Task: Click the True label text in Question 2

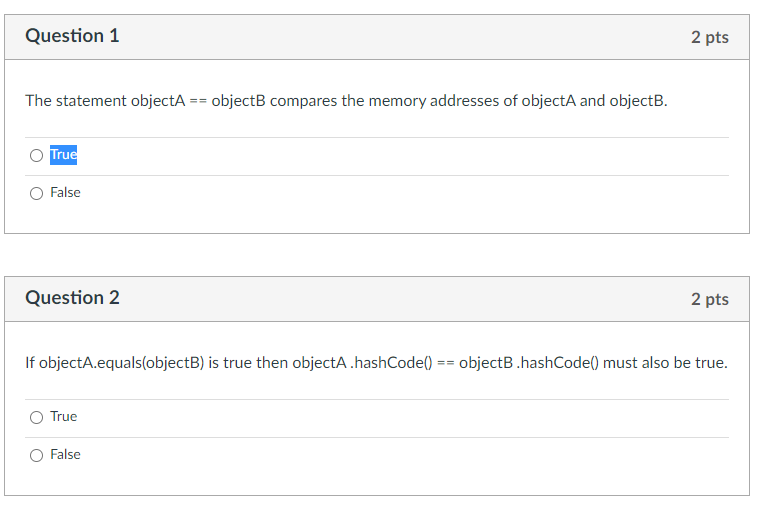Action: 63,417
